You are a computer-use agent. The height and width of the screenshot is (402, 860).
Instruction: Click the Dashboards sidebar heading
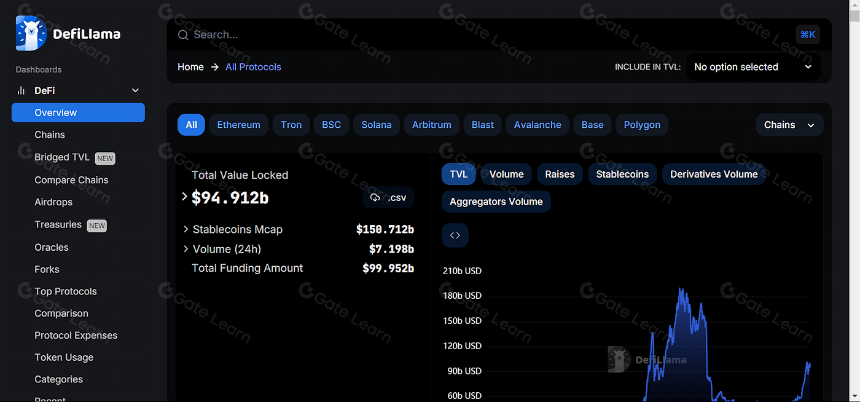(x=38, y=70)
